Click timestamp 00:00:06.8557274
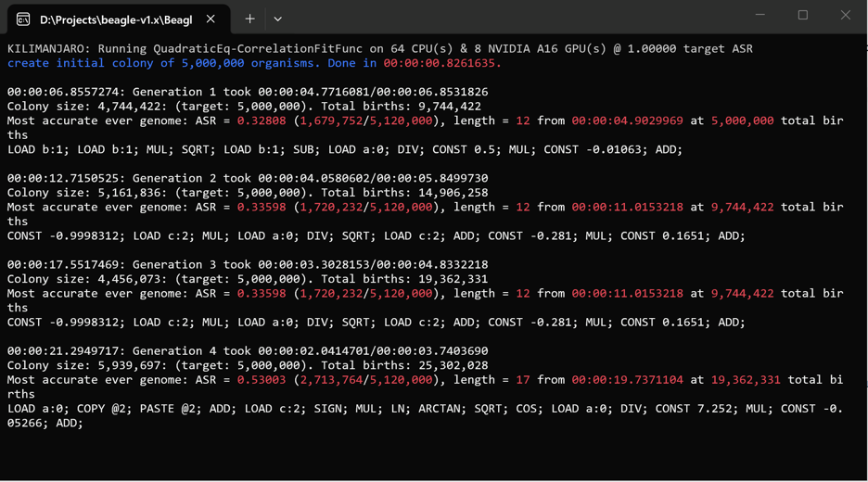Screen dimensions: 868x482 click(62, 92)
